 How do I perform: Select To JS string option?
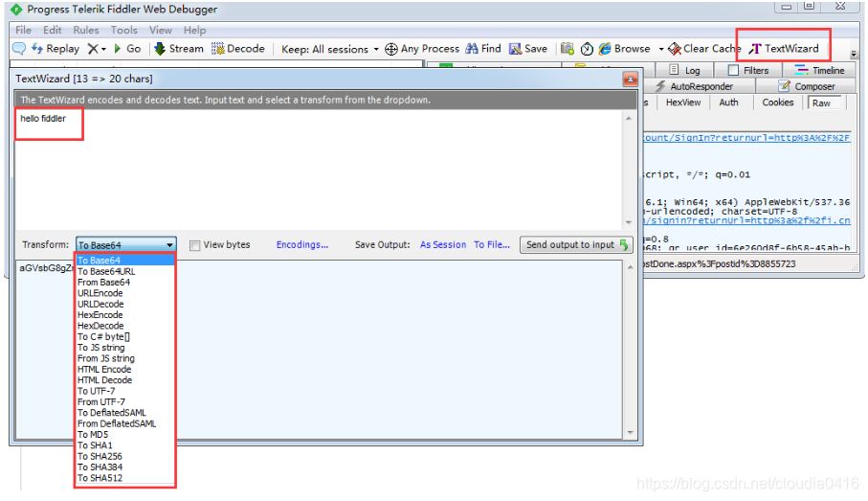(x=125, y=348)
